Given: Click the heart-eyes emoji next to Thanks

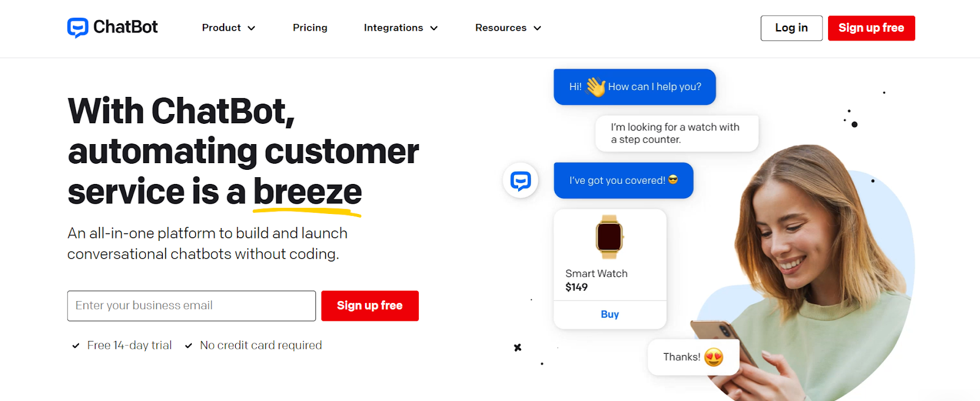Looking at the screenshot, I should pyautogui.click(x=714, y=357).
